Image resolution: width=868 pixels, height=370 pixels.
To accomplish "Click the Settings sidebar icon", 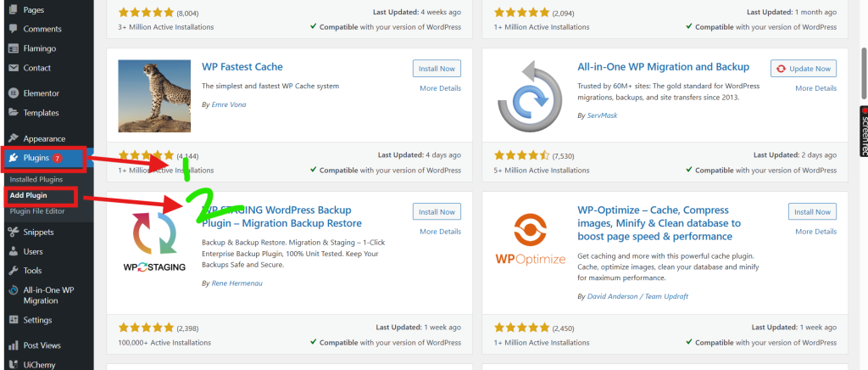I will coord(14,320).
